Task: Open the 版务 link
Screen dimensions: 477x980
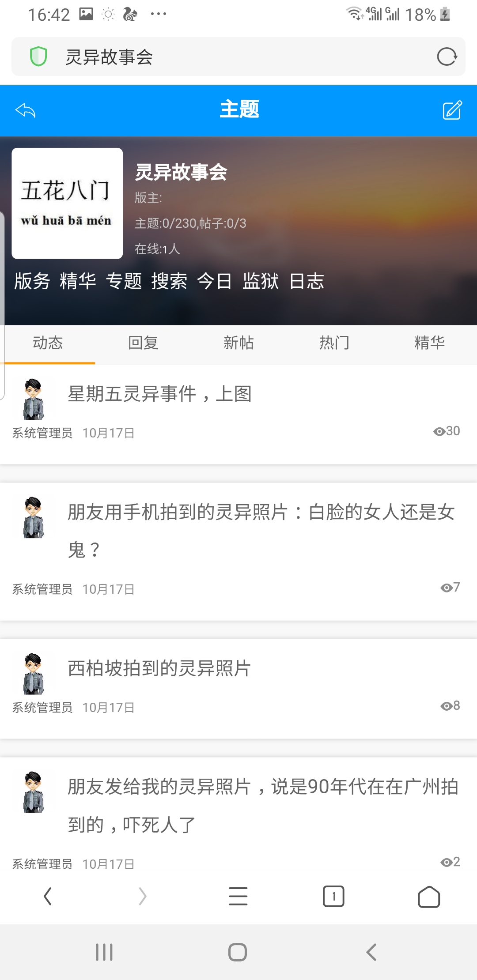Action: coord(32,281)
